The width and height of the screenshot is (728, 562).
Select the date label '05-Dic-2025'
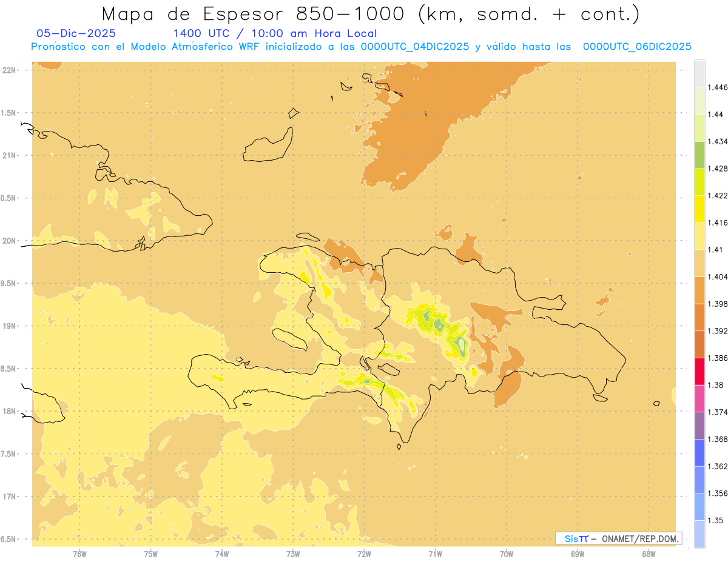[76, 34]
